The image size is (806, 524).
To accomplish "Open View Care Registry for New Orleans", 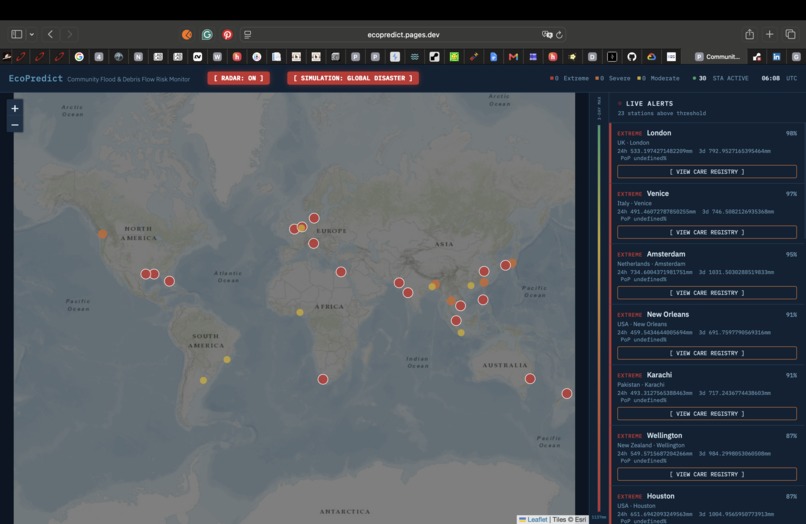I will (707, 353).
